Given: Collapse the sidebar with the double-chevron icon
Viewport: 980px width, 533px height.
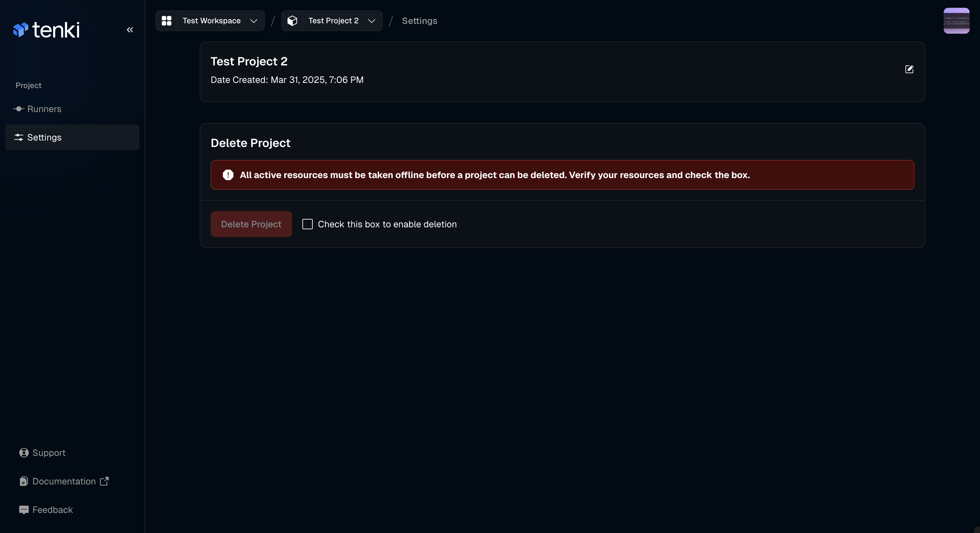Looking at the screenshot, I should (130, 30).
